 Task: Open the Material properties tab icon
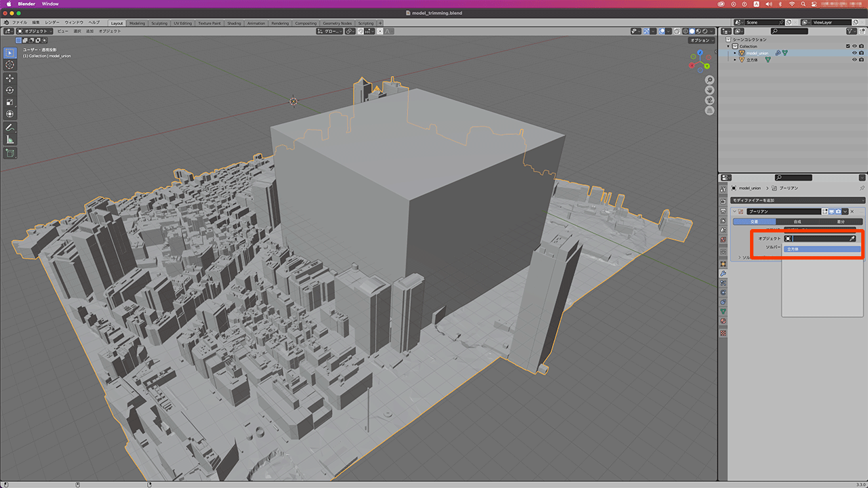723,321
